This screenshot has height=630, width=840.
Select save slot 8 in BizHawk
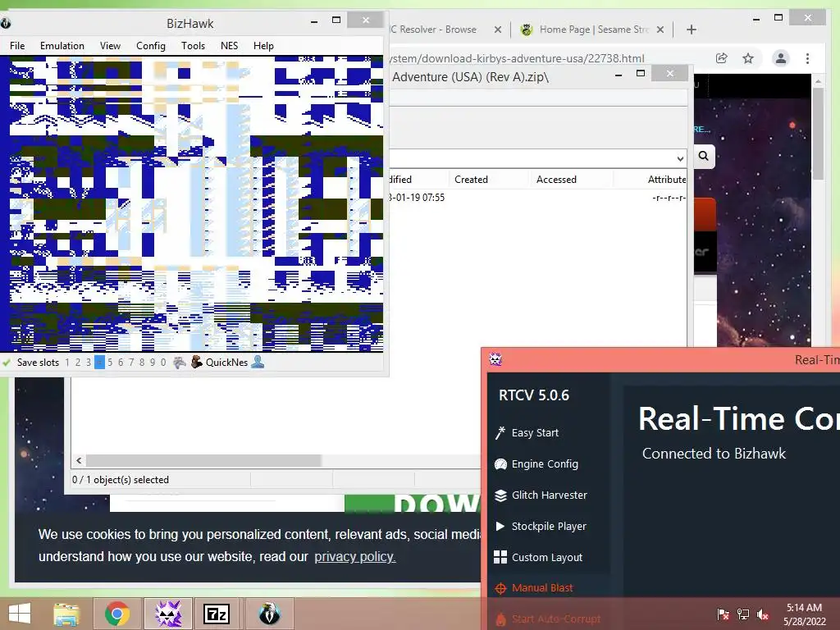tap(142, 362)
